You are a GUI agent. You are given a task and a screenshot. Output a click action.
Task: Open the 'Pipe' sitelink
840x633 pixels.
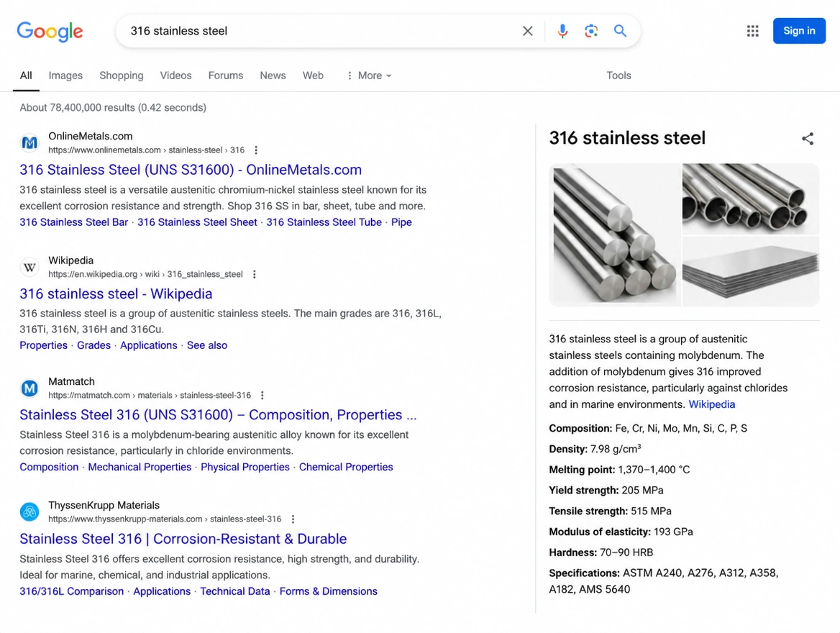pos(401,222)
